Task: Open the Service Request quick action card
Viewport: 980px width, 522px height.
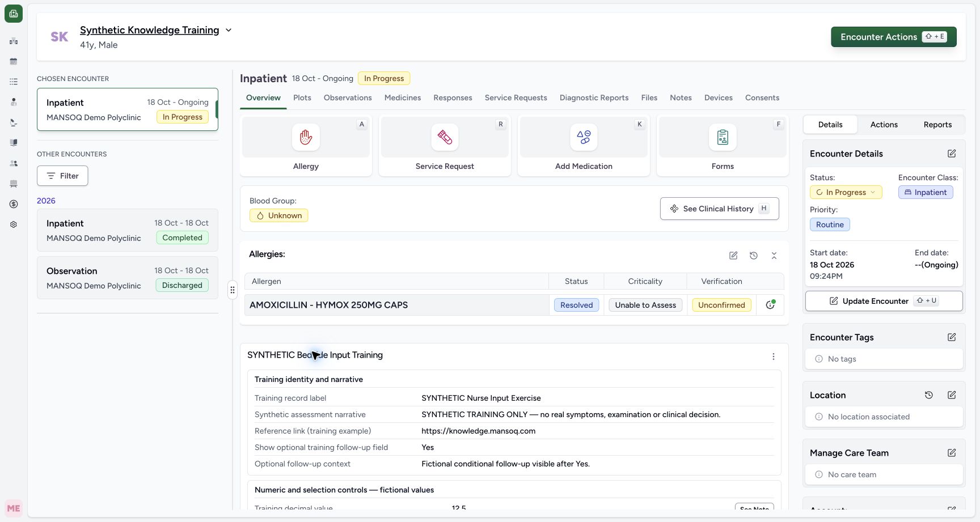Action: point(445,146)
